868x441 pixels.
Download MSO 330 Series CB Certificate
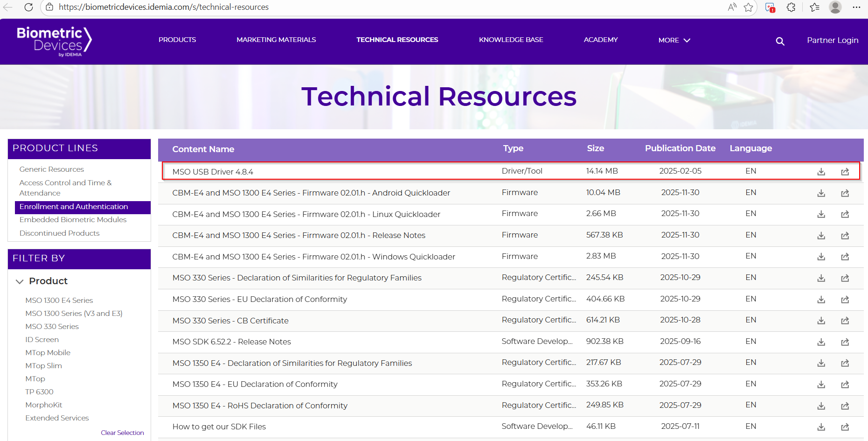pyautogui.click(x=821, y=321)
